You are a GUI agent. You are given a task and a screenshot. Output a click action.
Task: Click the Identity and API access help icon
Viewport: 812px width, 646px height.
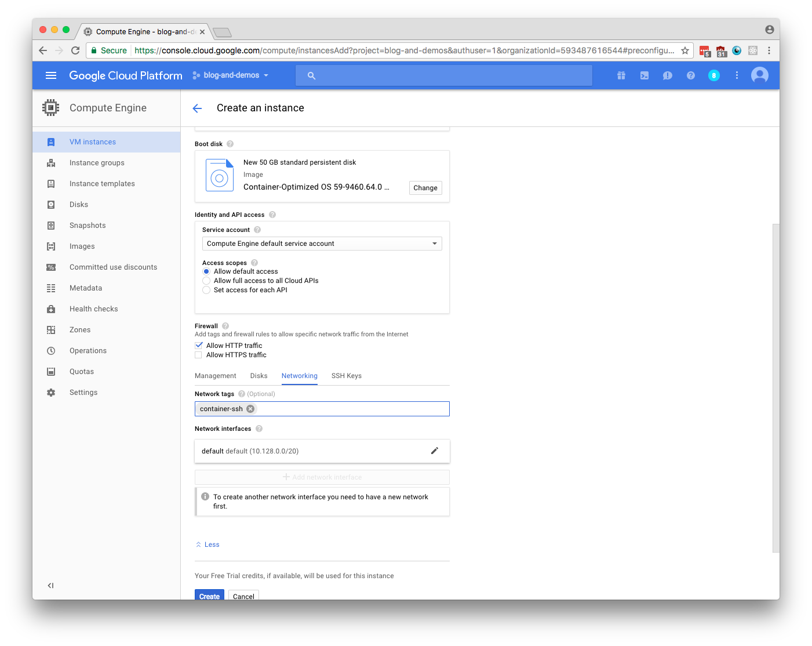click(272, 215)
